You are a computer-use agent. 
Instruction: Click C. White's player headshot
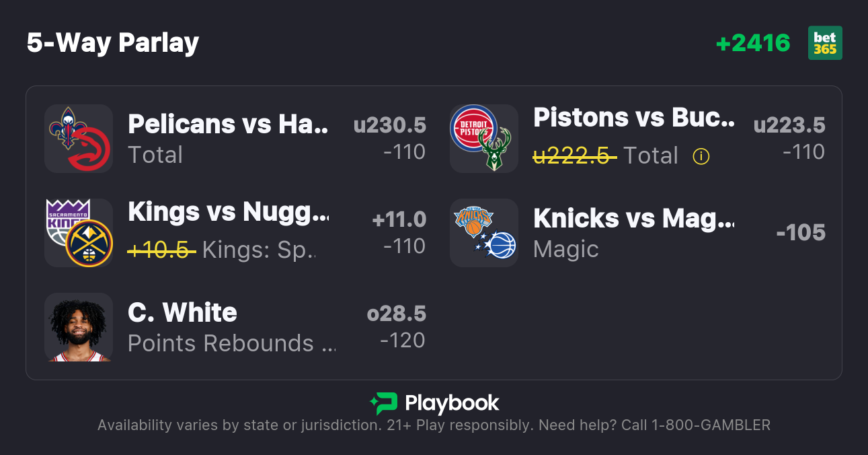(x=79, y=327)
